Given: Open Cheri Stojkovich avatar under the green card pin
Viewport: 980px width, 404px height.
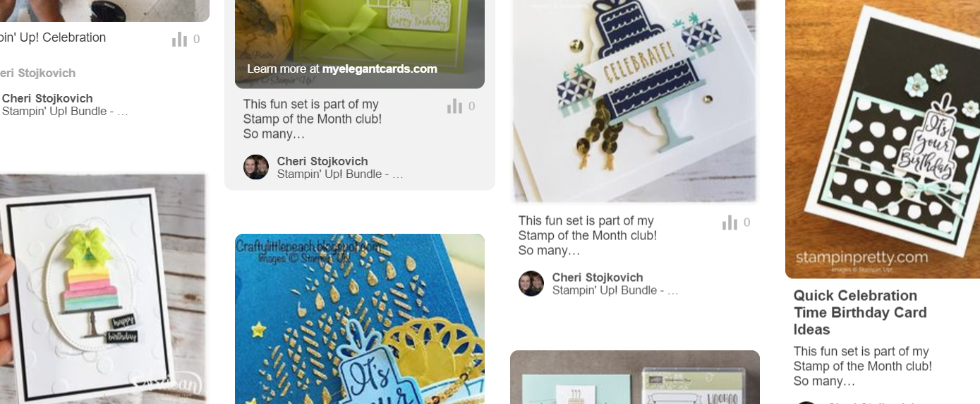Looking at the screenshot, I should 256,167.
